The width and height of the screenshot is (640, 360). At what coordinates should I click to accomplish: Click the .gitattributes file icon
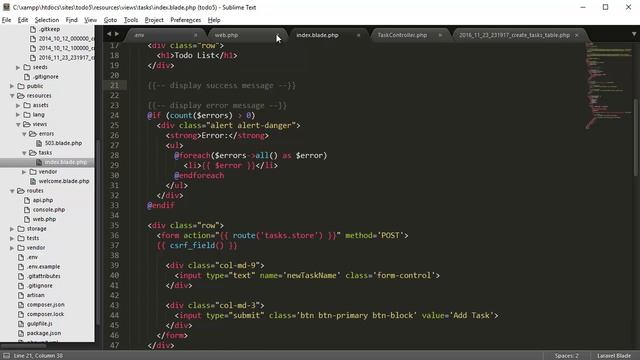point(21,276)
